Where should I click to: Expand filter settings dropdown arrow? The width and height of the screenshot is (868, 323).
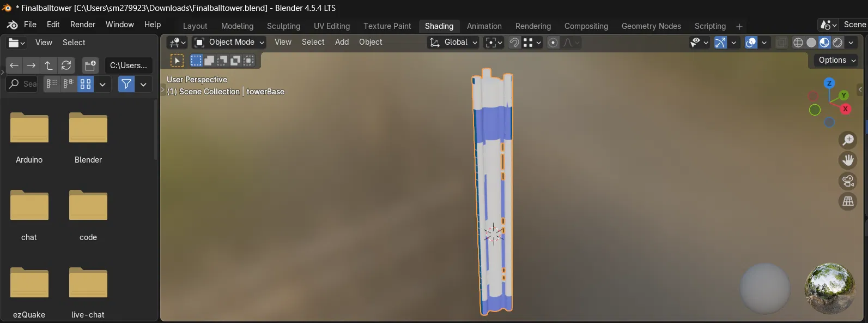[143, 84]
